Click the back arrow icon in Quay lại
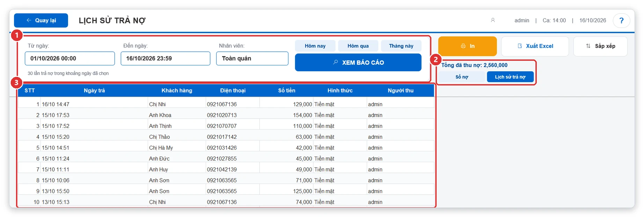 pos(29,20)
